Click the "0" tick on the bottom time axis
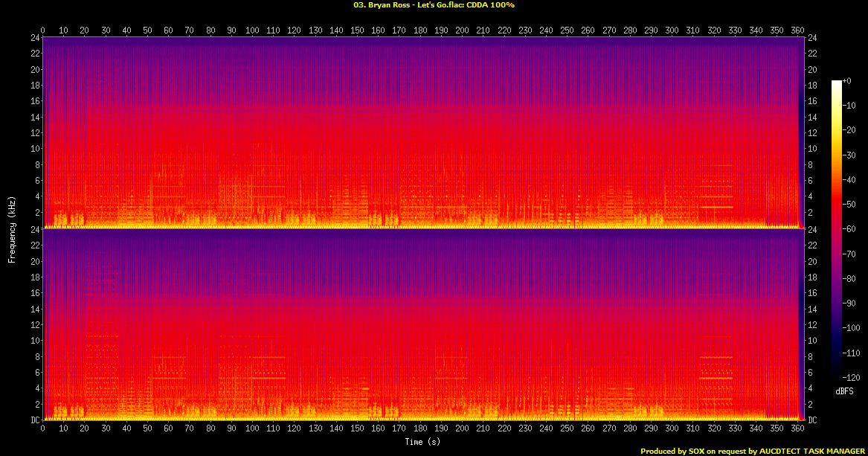Image resolution: width=868 pixels, height=456 pixels. click(x=42, y=428)
